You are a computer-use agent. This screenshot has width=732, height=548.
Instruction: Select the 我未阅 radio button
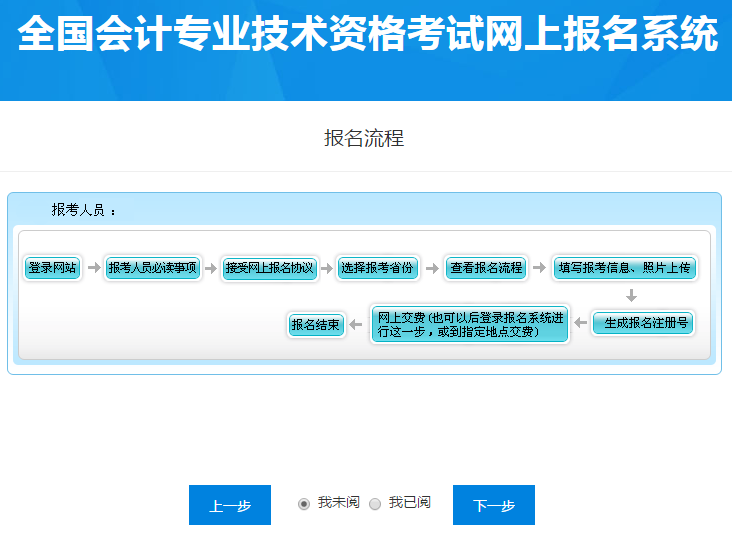(304, 504)
